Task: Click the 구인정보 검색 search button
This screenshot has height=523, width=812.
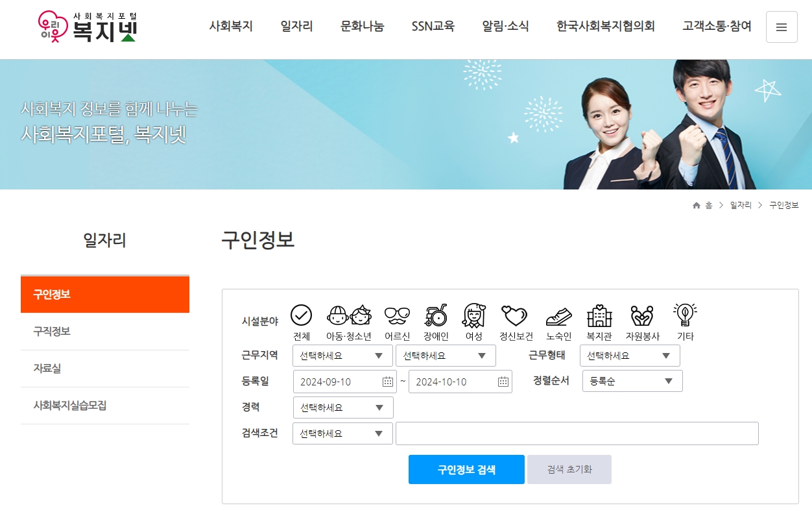Action: click(x=466, y=469)
